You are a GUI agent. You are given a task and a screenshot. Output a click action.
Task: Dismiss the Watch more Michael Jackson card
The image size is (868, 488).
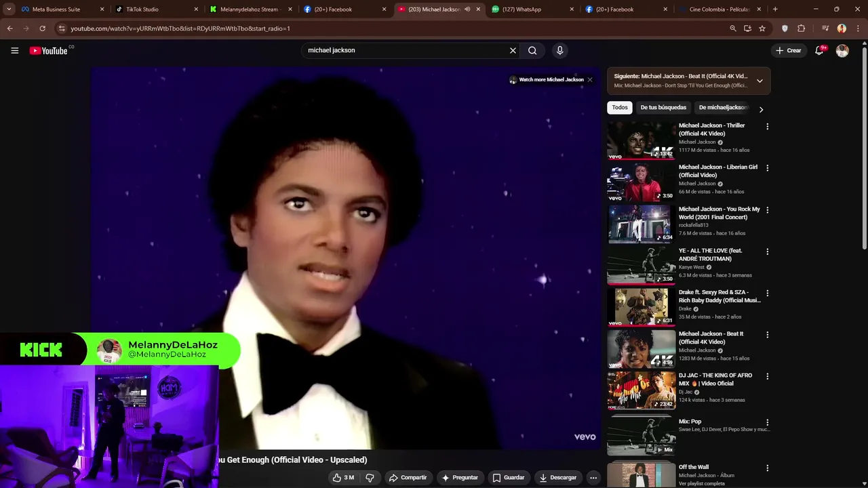[x=590, y=79]
